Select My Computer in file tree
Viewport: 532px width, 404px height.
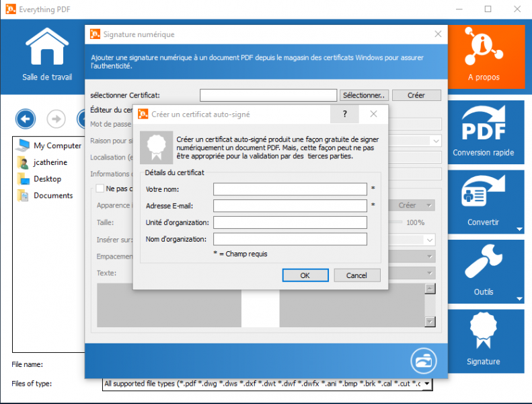click(50, 145)
